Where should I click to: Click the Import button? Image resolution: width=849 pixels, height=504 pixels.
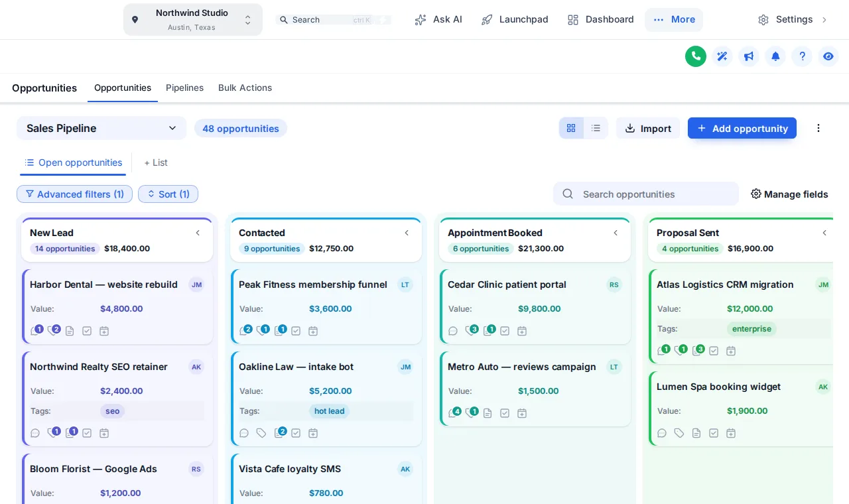(x=648, y=128)
